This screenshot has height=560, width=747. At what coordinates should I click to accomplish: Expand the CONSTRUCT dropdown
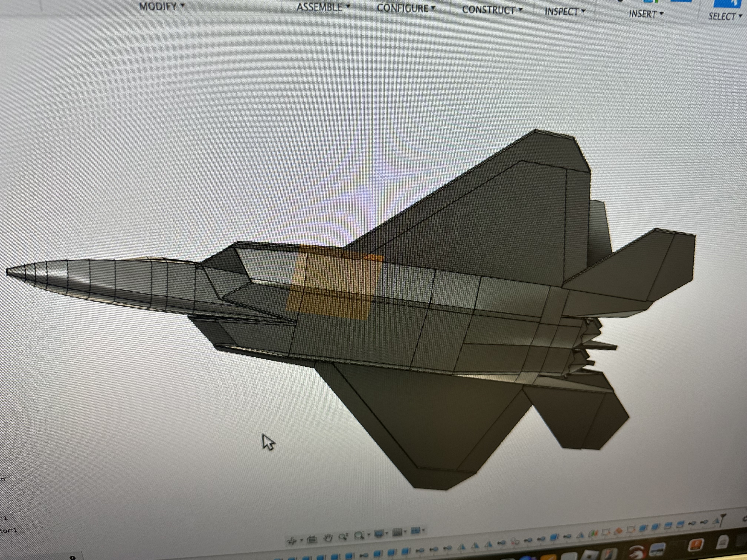pos(492,10)
